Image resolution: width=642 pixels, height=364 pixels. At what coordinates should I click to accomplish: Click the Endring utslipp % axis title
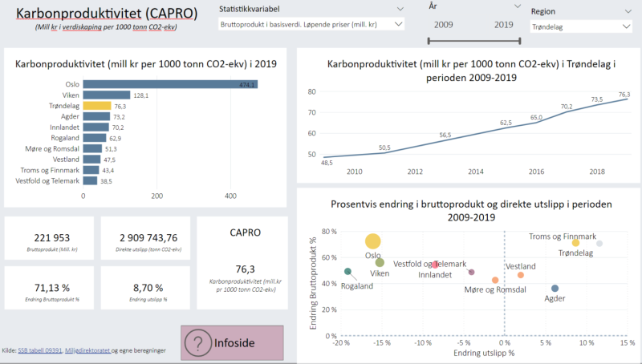coord(484,353)
